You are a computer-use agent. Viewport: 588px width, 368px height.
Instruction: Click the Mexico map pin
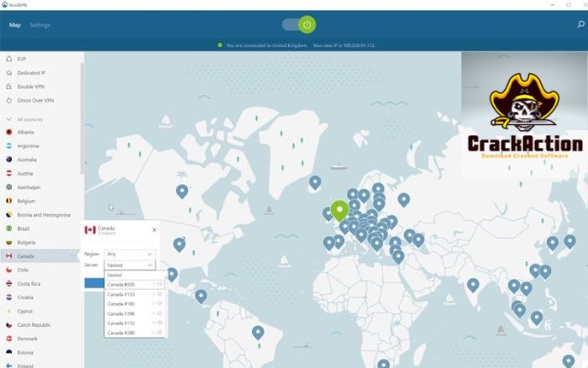point(172,274)
